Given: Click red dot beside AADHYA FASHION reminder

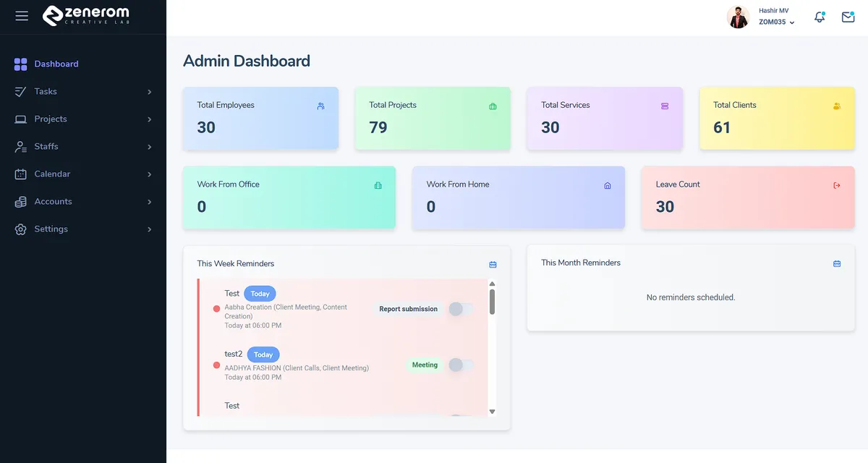Looking at the screenshot, I should coord(216,365).
